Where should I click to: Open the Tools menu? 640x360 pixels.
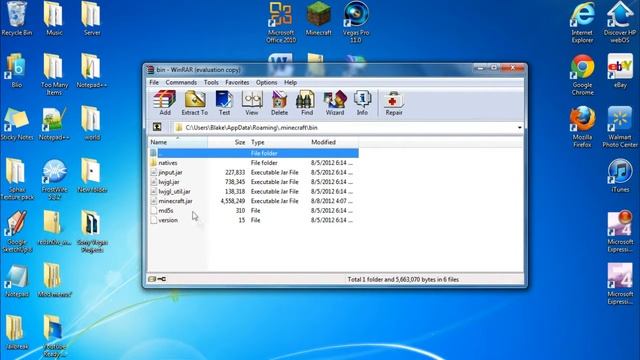pos(211,82)
